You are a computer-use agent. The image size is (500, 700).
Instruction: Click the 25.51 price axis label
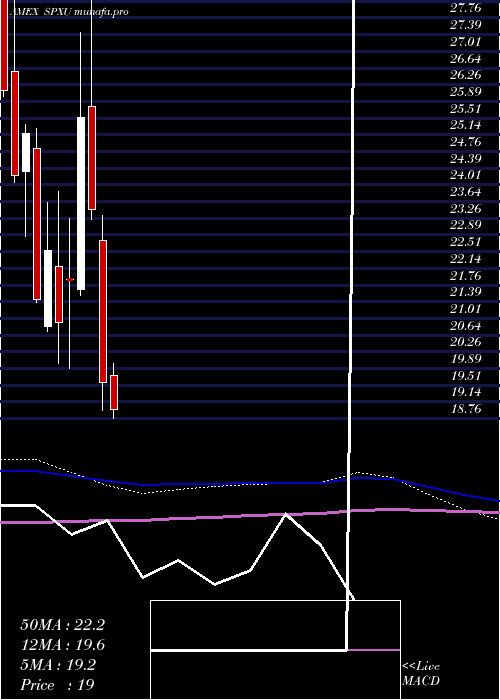click(466, 109)
